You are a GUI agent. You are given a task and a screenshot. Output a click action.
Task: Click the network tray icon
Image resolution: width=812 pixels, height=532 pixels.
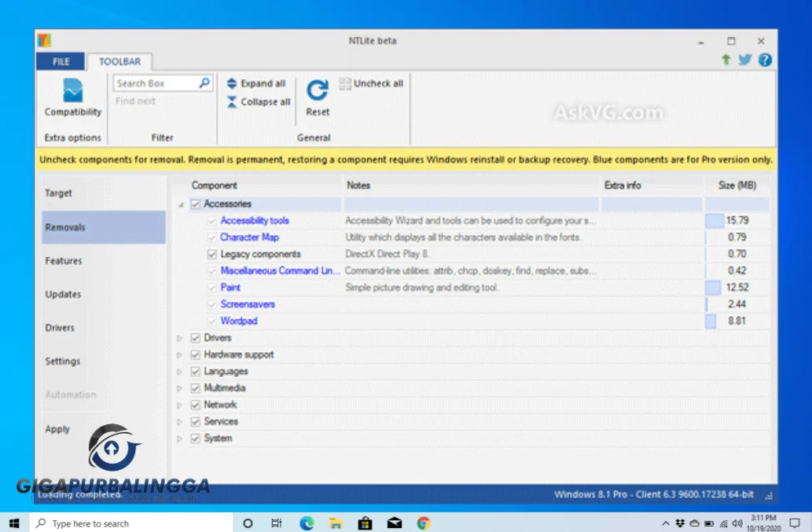723,523
